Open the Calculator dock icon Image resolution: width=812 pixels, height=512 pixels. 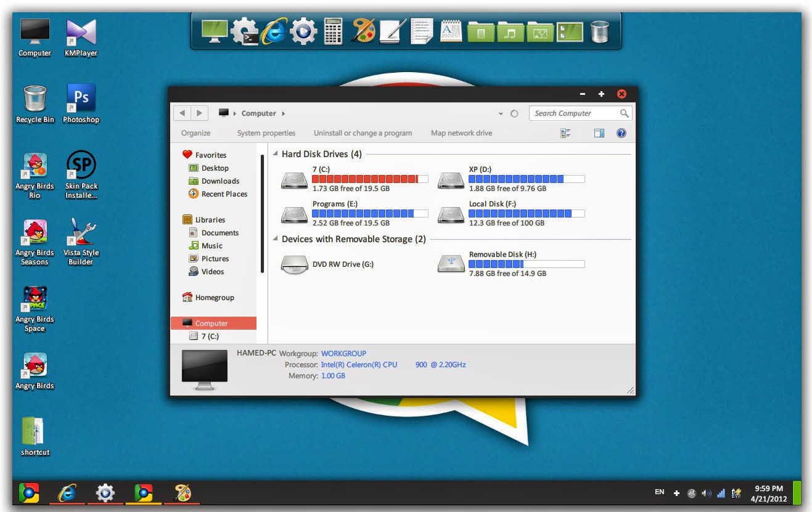(x=333, y=31)
